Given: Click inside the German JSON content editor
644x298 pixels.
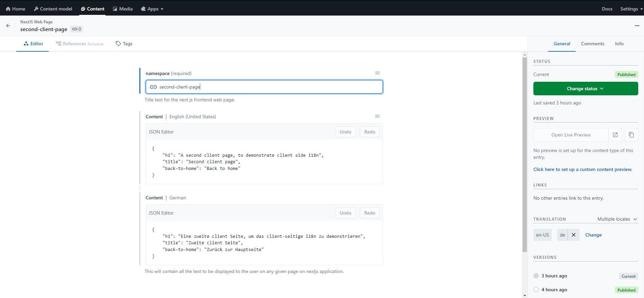Looking at the screenshot, I should click(264, 243).
